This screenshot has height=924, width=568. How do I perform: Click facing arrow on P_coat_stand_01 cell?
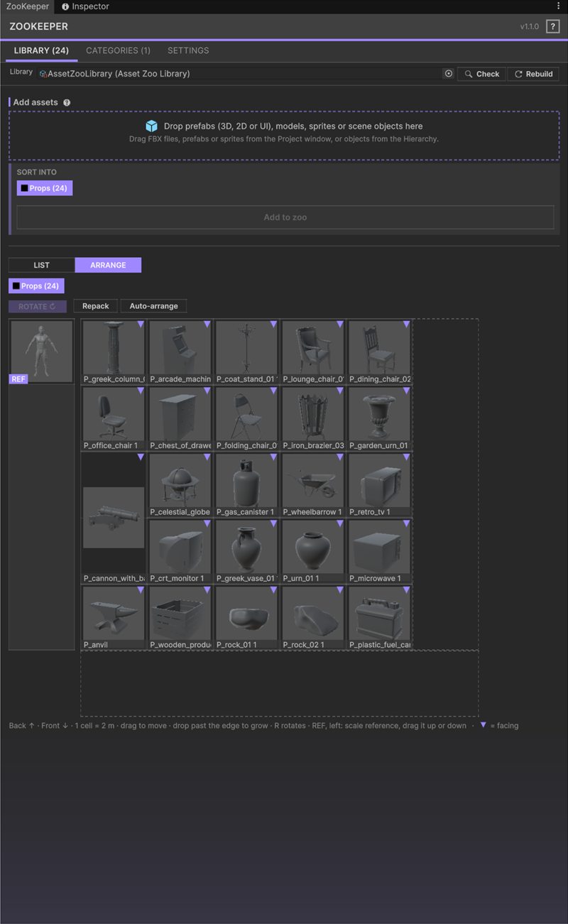click(273, 324)
